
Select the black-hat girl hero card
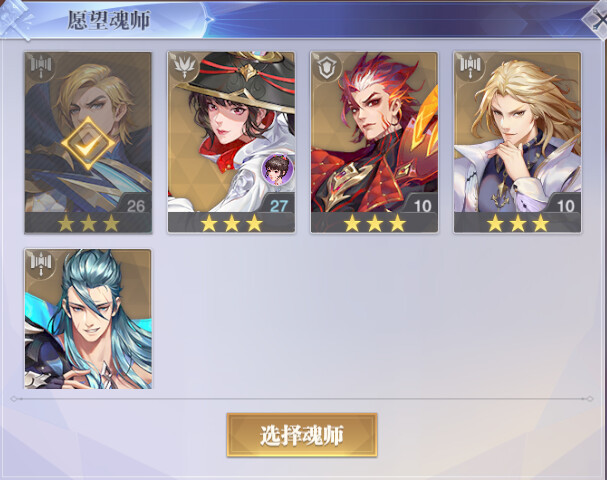[231, 142]
